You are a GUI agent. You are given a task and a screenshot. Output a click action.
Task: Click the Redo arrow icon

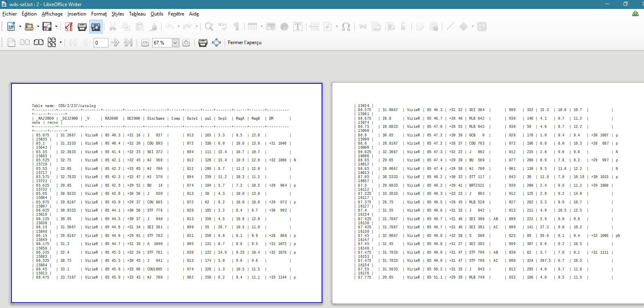[x=187, y=27]
